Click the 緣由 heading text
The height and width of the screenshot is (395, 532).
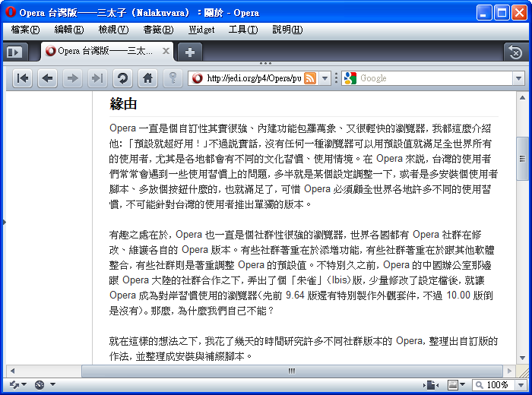123,104
